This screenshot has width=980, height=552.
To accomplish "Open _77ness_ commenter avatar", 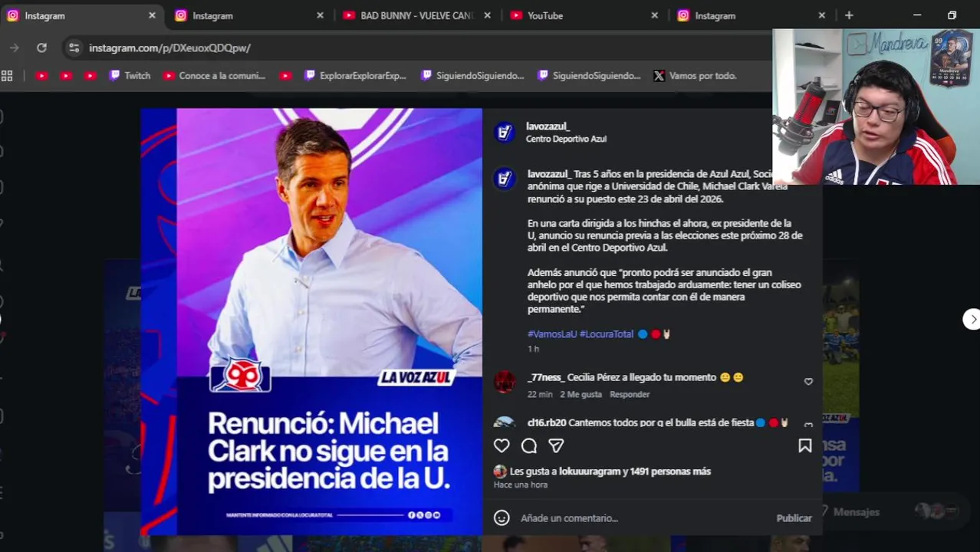I will click(x=504, y=381).
